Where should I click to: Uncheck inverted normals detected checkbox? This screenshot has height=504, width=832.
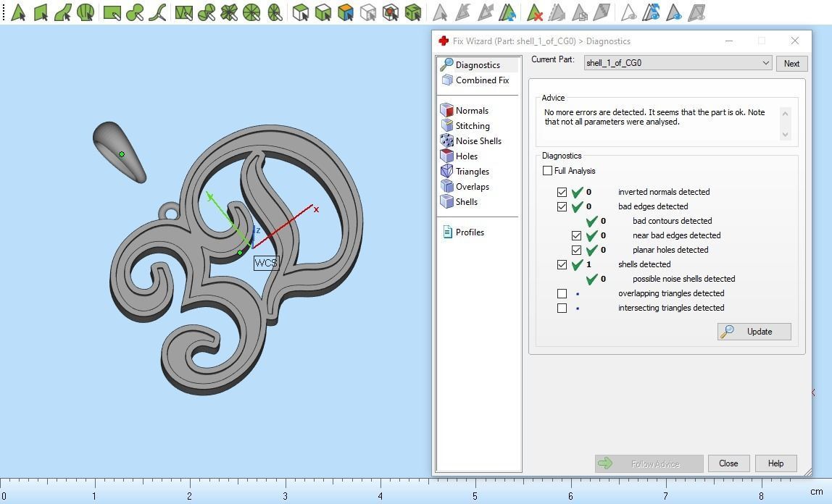point(562,192)
